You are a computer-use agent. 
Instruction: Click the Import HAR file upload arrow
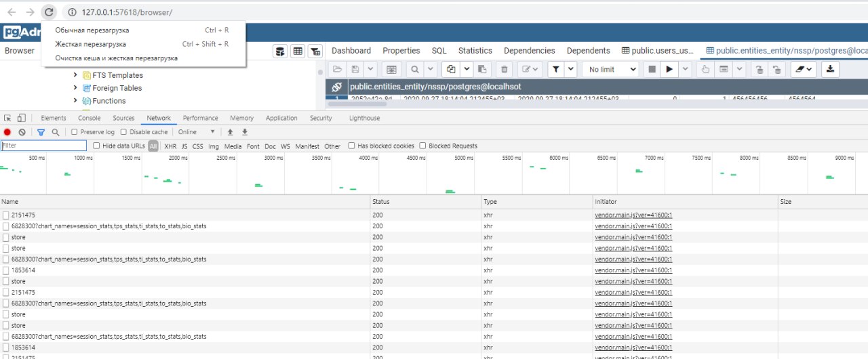pos(231,132)
